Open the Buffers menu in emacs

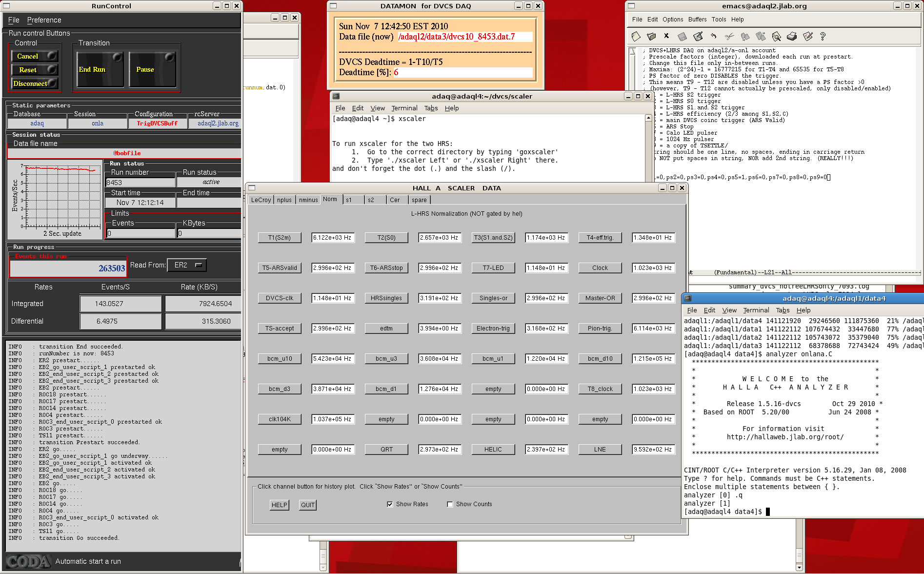tap(697, 20)
